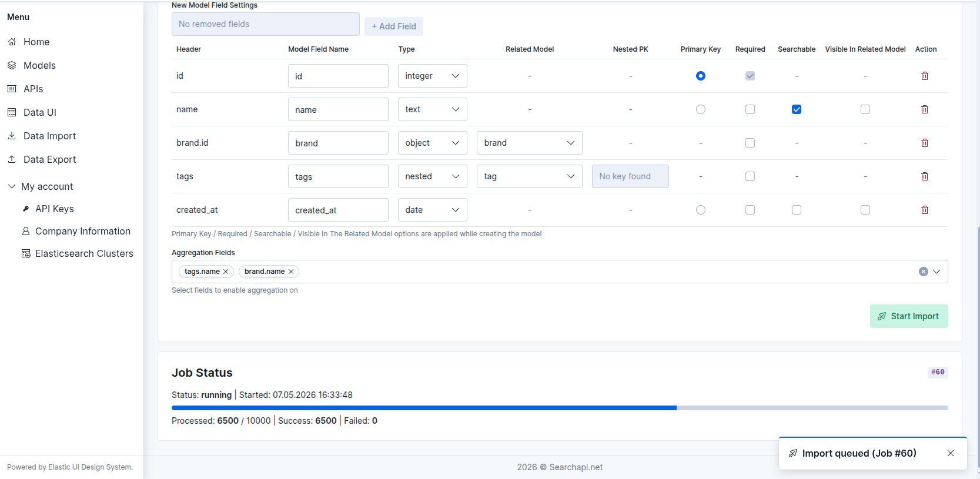
Task: Click the #60 job badge
Action: point(938,372)
